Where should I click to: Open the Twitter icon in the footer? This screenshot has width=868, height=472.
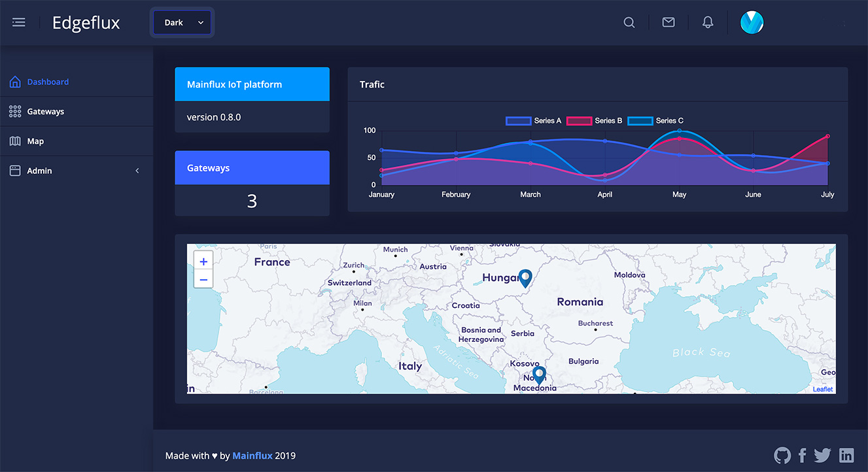point(822,455)
